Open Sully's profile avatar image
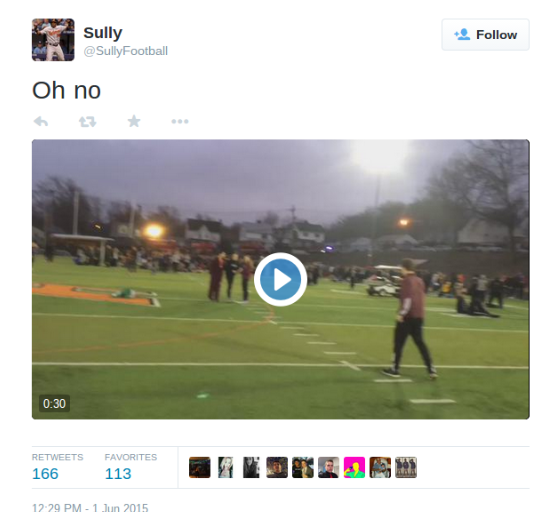 (53, 40)
